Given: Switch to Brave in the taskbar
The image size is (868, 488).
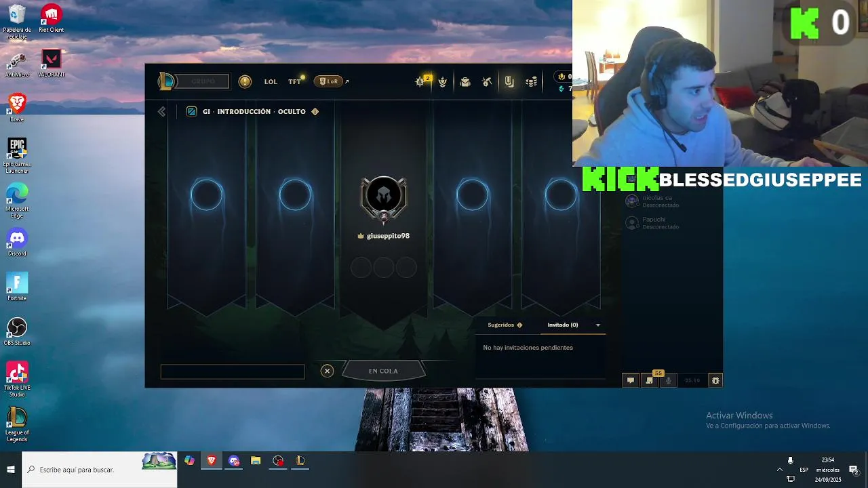Looking at the screenshot, I should point(212,461).
